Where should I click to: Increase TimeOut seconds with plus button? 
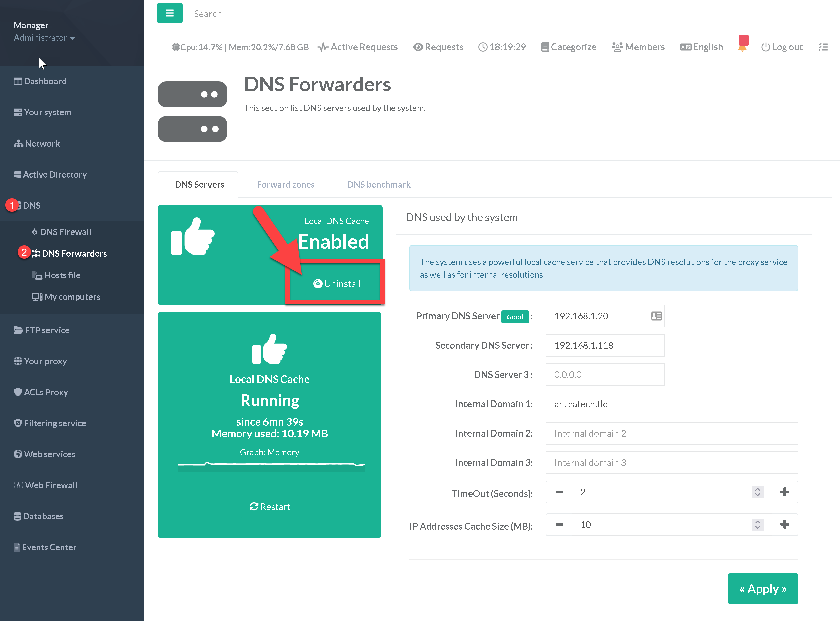coord(784,492)
